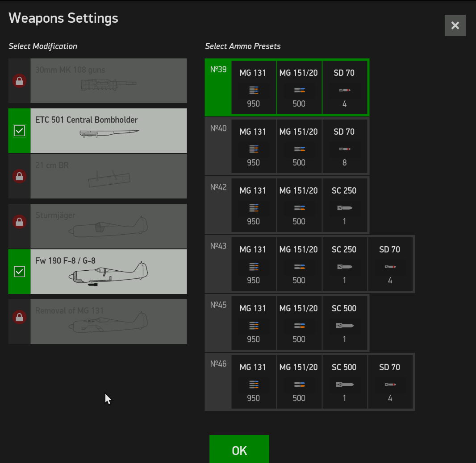The height and width of the screenshot is (463, 476).
Task: Close the Weapons Settings dialog
Action: 455,25
